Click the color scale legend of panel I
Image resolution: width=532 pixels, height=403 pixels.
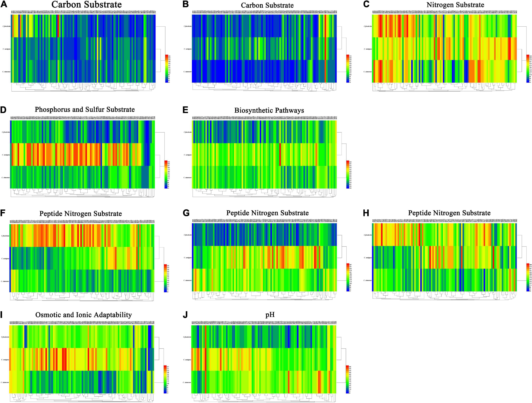coord(166,379)
